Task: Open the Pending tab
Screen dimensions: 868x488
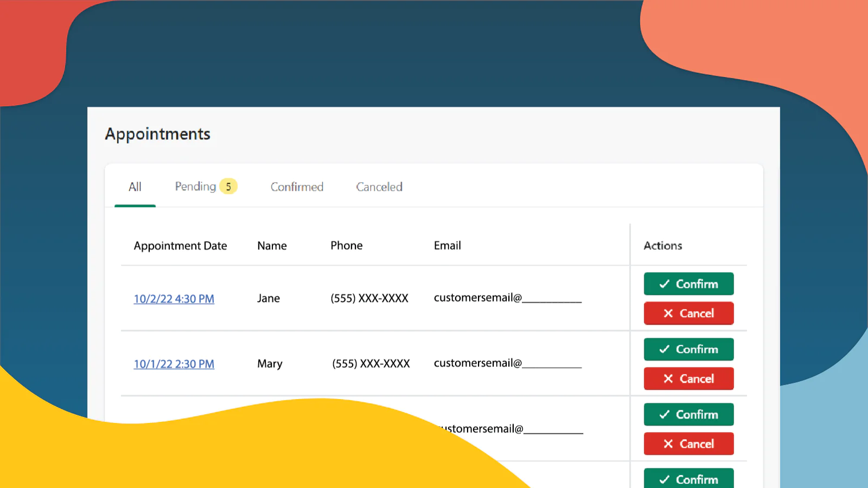Action: pyautogui.click(x=206, y=187)
